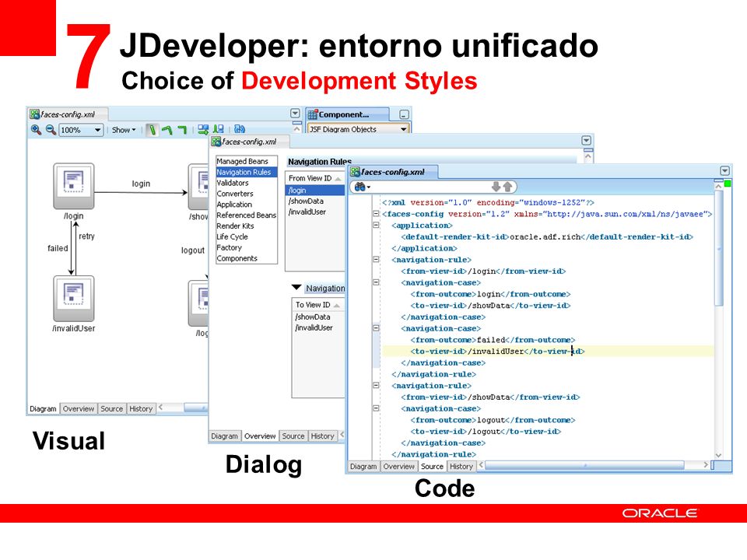Collapse the Navigation Cases disclosure triangle
Viewport: 747px width, 560px height.
coord(296,287)
